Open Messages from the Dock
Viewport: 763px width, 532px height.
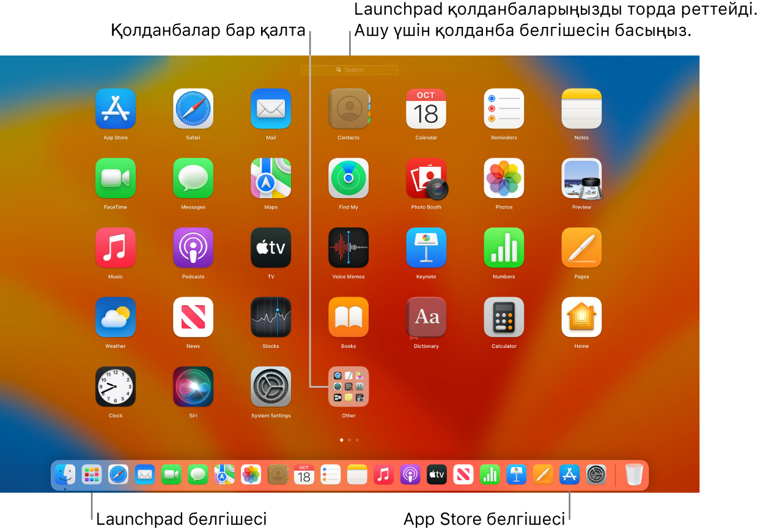(198, 475)
